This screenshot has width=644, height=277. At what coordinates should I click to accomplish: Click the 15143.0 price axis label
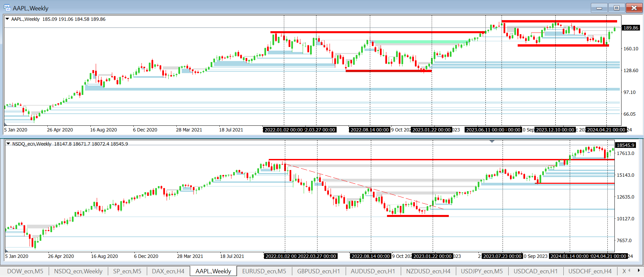click(626, 175)
